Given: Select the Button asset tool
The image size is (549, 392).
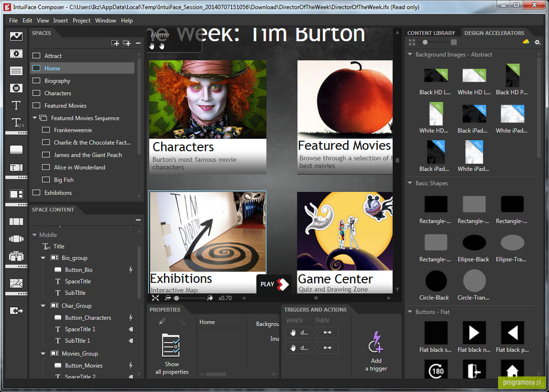Looking at the screenshot, I should click(16, 150).
